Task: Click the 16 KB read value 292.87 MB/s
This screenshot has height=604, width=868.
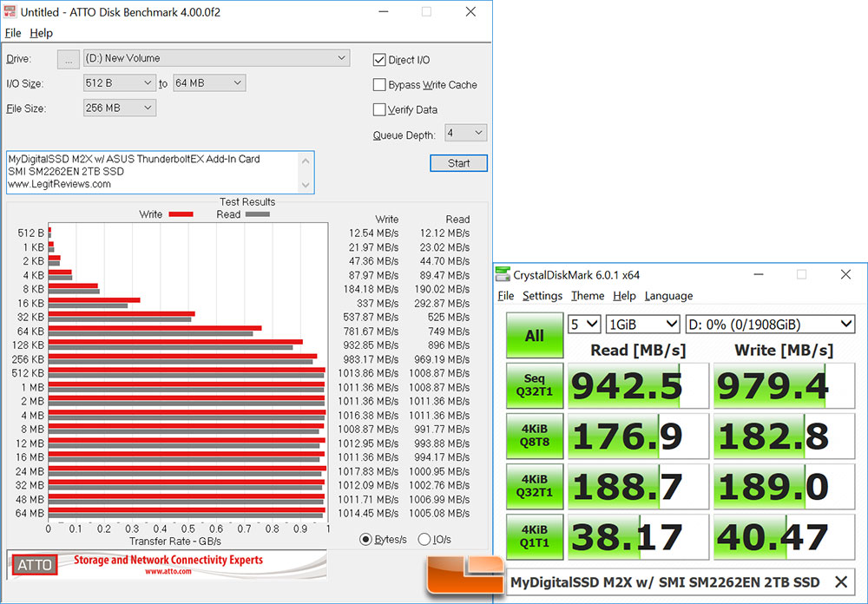Action: [x=442, y=304]
